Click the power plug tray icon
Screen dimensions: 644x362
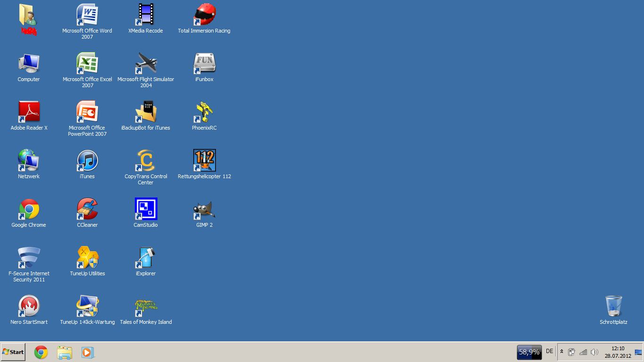click(x=571, y=352)
